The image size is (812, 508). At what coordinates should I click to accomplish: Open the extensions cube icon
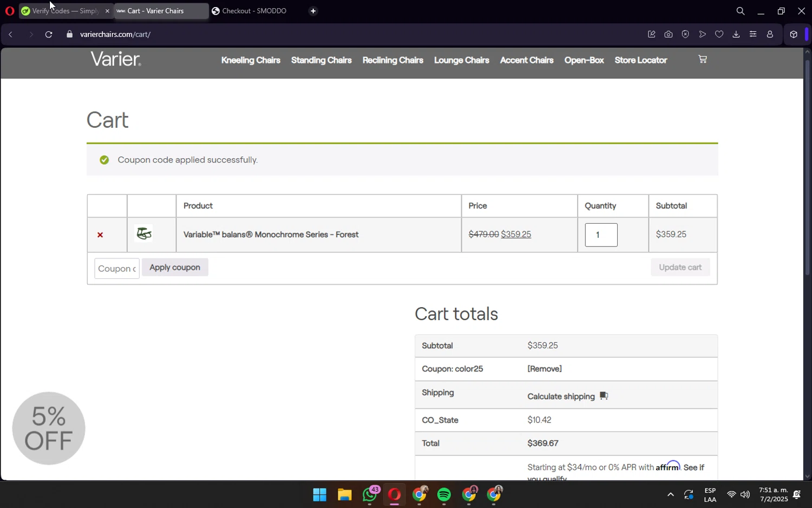pyautogui.click(x=794, y=34)
